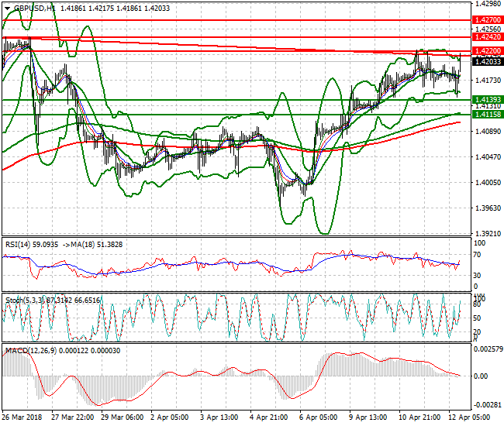Click the 1.41730 price scale value
Screen dimensions: 504x426
[x=488, y=81]
